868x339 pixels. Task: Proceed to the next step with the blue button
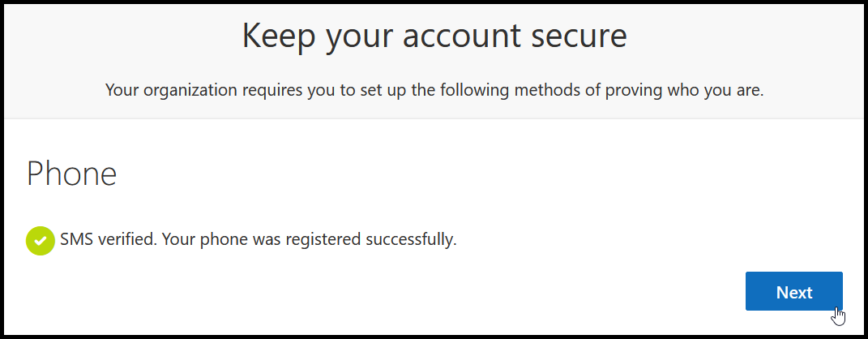click(x=793, y=291)
